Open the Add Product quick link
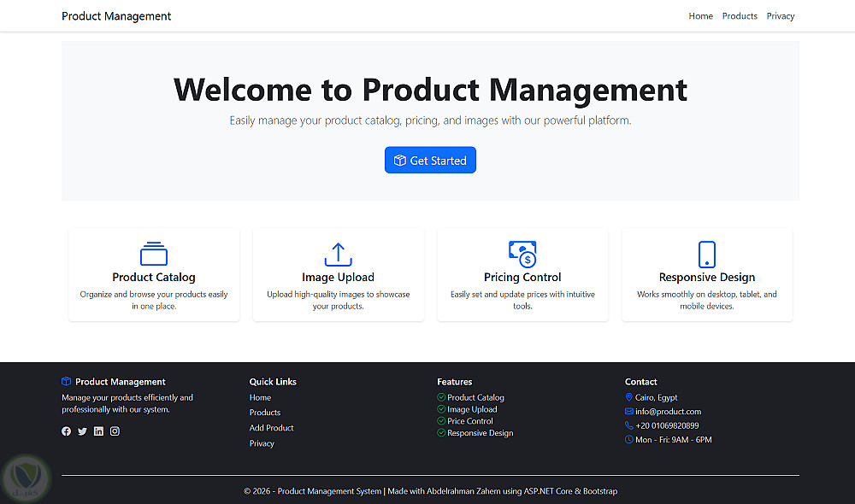Image resolution: width=855 pixels, height=504 pixels. click(272, 428)
